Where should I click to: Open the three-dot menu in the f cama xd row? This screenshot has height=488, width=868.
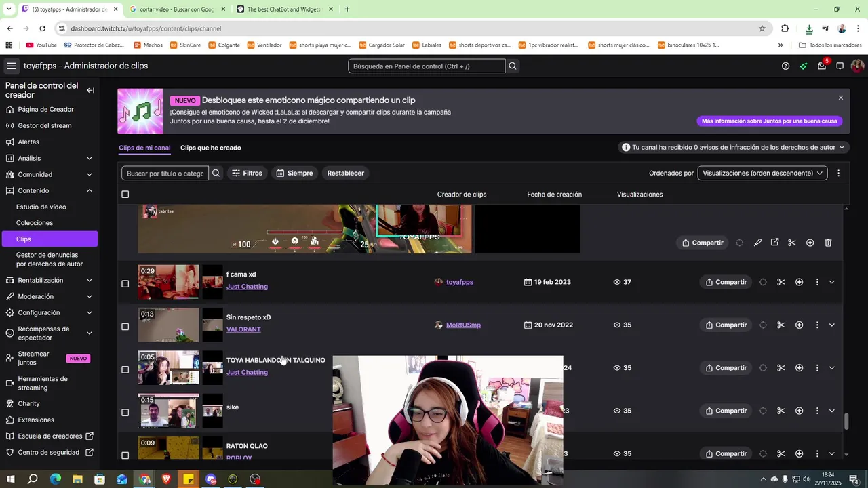point(817,282)
